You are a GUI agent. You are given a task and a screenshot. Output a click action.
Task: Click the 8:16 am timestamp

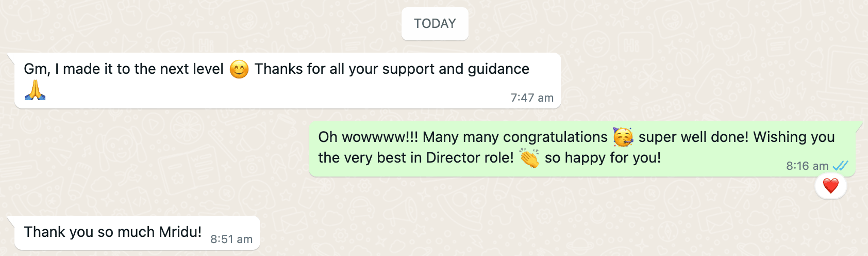[x=807, y=166]
